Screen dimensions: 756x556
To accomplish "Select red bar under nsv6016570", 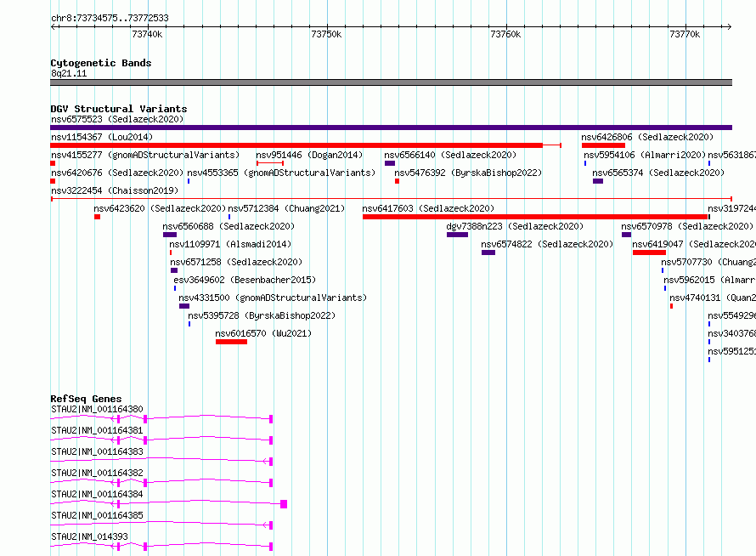I will pyautogui.click(x=231, y=342).
